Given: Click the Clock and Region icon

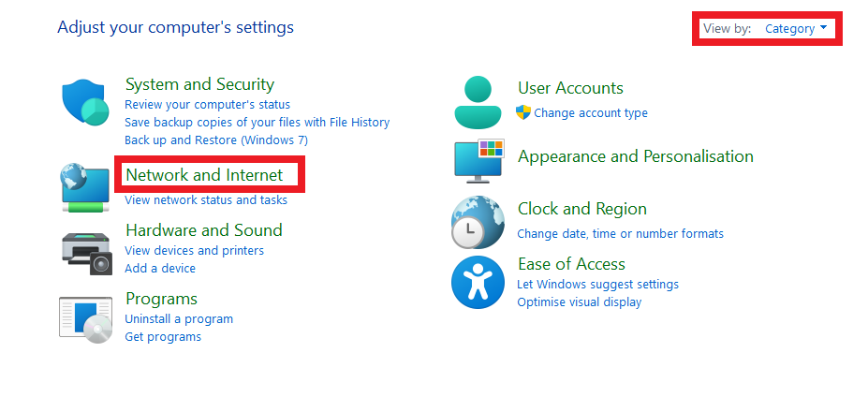Looking at the screenshot, I should pyautogui.click(x=478, y=222).
